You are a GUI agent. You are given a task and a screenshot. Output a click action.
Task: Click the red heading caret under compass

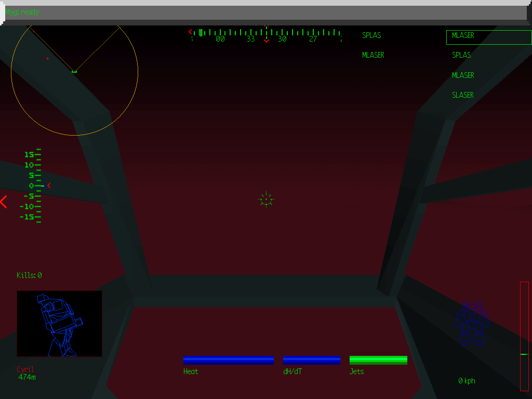tap(267, 41)
